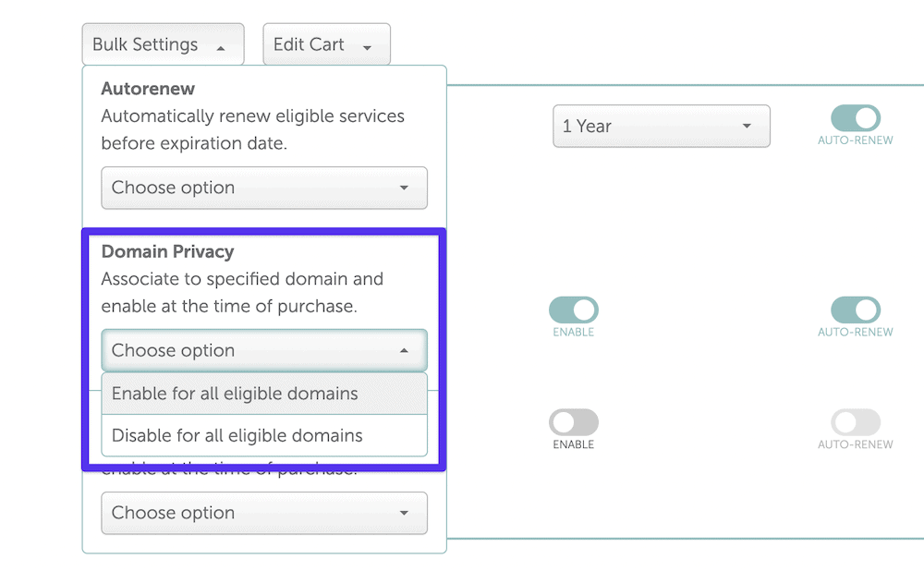Collapse the Bulk Settings panel

point(163,43)
